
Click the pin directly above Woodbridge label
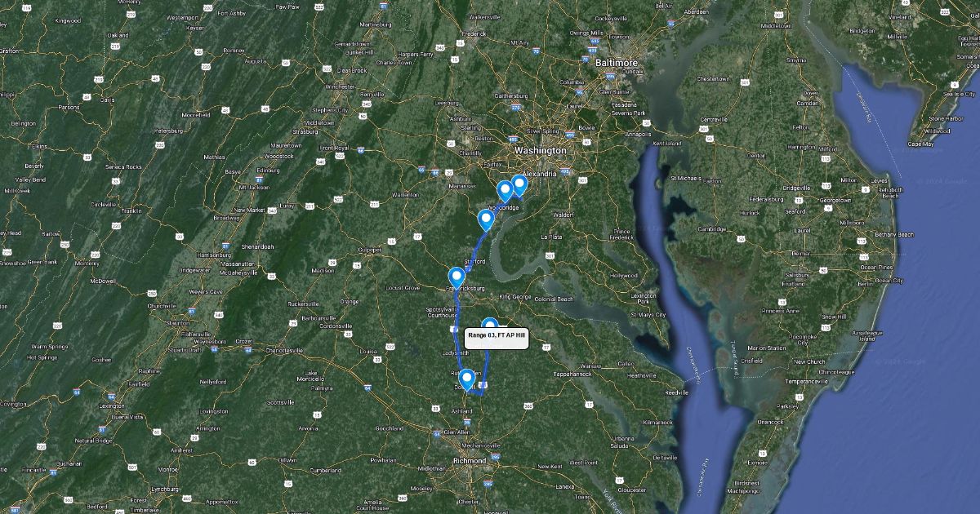point(506,192)
